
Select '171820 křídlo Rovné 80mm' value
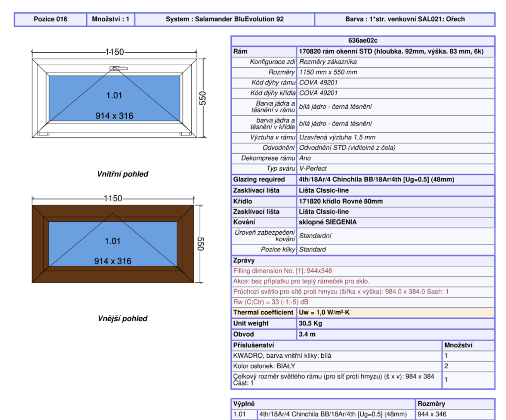(340, 201)
